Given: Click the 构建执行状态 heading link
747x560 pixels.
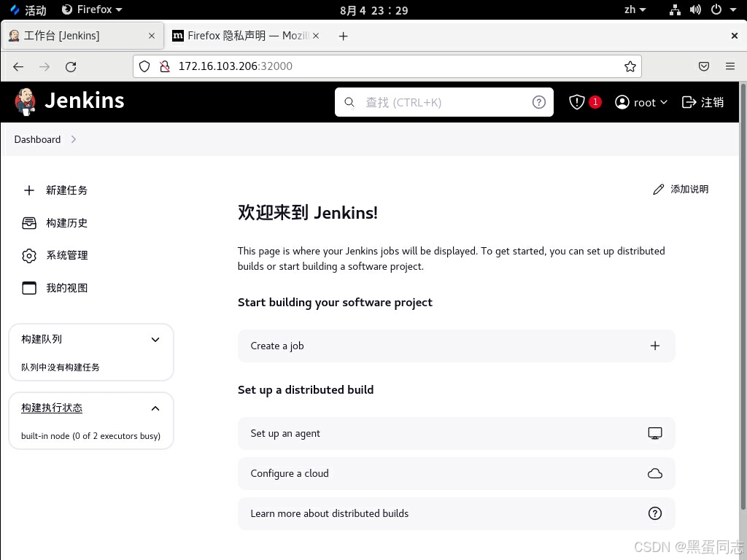Looking at the screenshot, I should (52, 408).
